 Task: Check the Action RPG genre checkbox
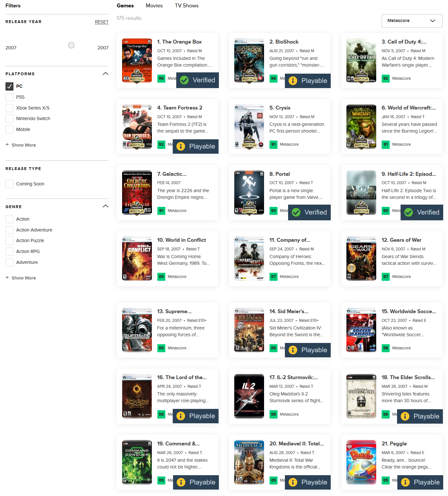pyautogui.click(x=10, y=251)
